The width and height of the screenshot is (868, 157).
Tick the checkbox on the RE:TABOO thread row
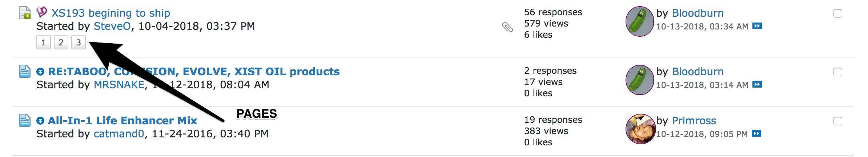(838, 72)
